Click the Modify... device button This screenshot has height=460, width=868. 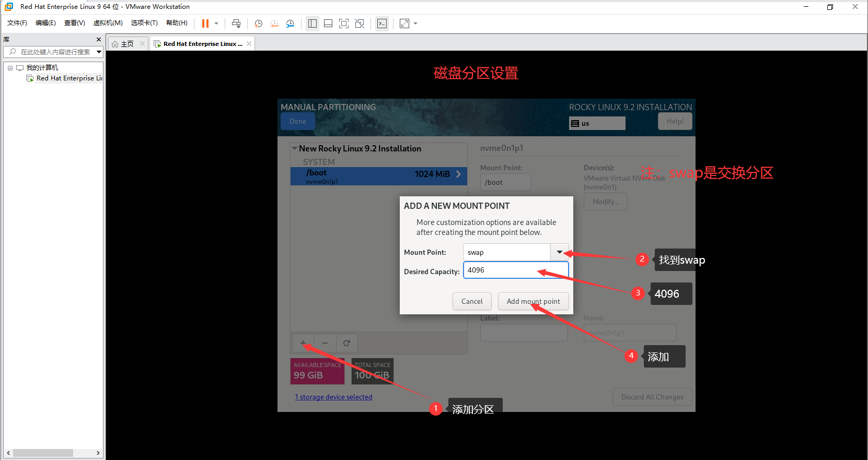tap(606, 202)
